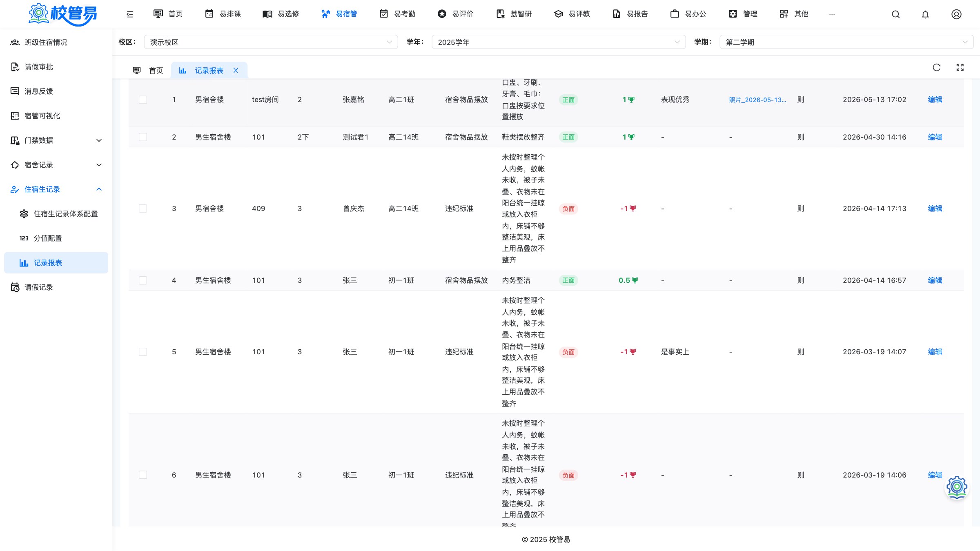Open 易办公 in top navigation
The width and height of the screenshot is (980, 551).
(688, 14)
